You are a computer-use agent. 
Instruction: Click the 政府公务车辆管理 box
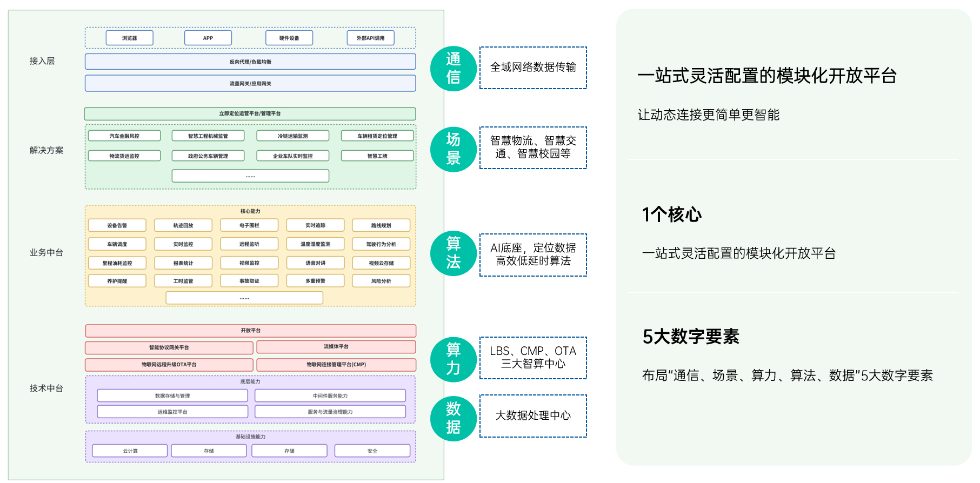[208, 156]
